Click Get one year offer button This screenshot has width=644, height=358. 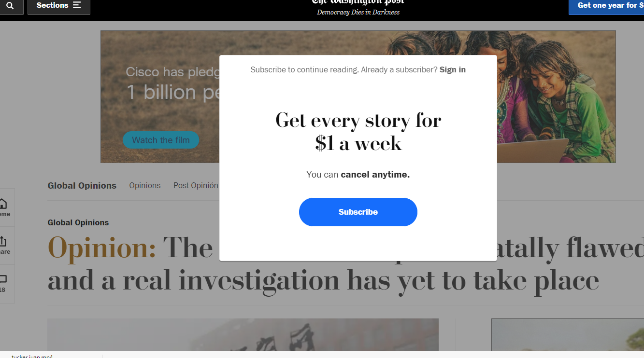[606, 6]
